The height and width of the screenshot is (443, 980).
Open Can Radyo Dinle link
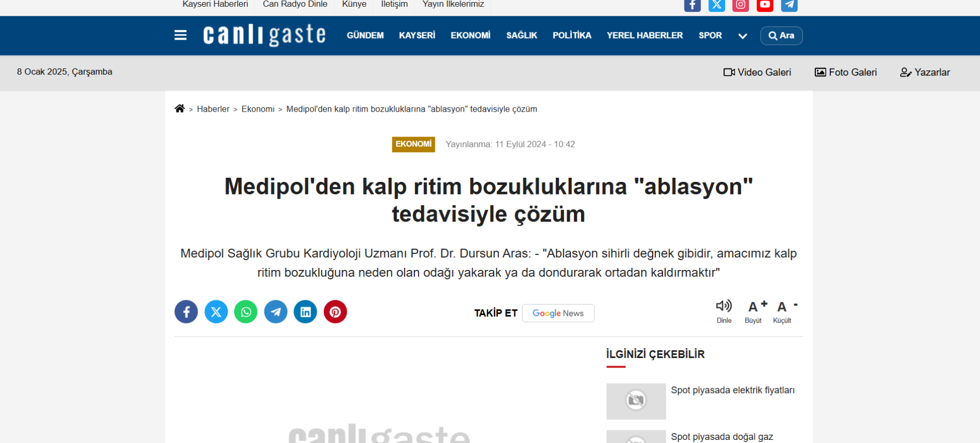click(x=295, y=4)
